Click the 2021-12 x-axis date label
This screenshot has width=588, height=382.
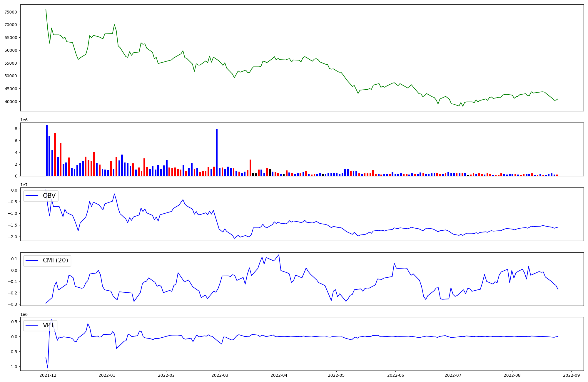(x=48, y=375)
